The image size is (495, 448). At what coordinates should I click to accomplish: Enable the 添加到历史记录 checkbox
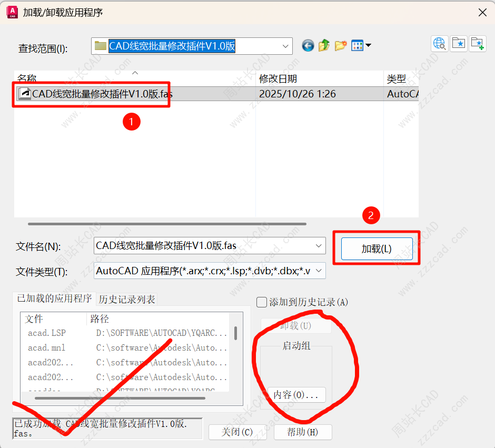point(262,302)
